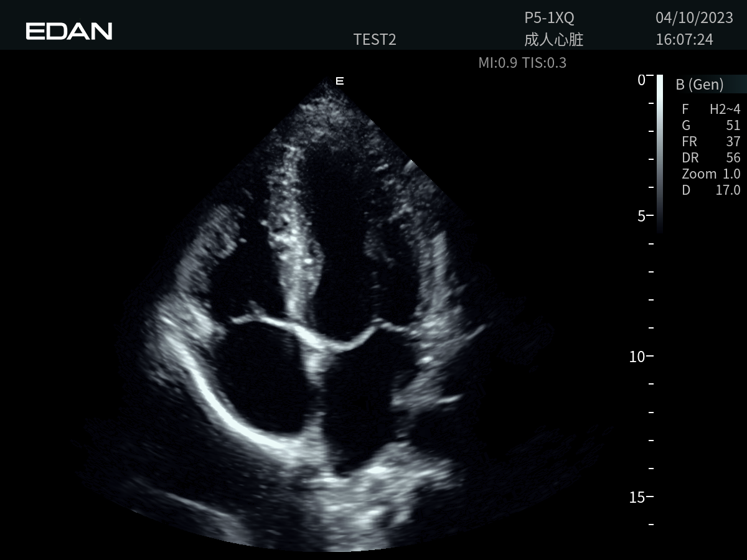
Task: Click the P5-1XQ probe label
Action: pyautogui.click(x=549, y=19)
